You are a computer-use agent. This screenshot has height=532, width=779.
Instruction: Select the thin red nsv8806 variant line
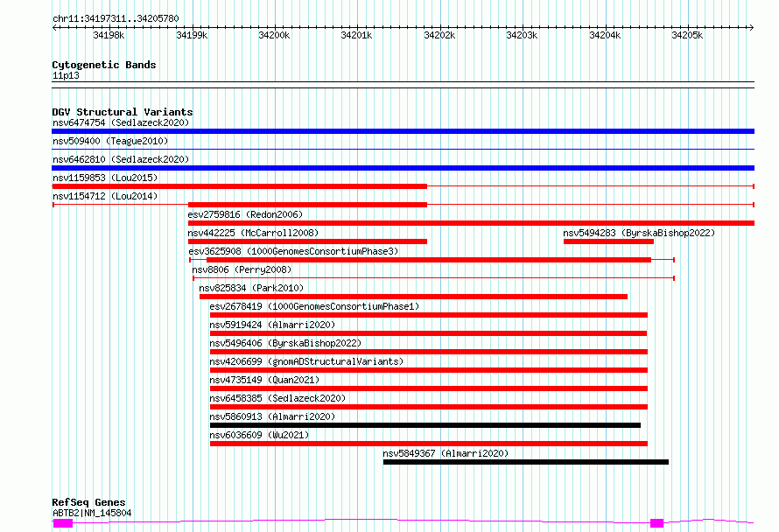point(434,278)
